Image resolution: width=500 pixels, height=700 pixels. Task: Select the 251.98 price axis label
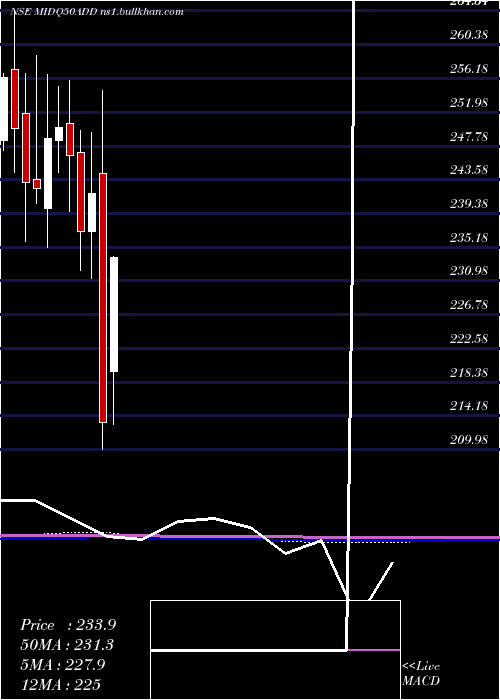[469, 103]
